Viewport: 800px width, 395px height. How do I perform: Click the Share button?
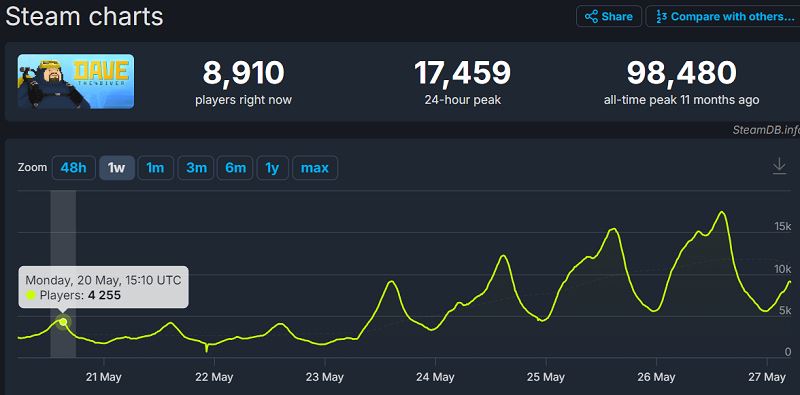pos(609,16)
